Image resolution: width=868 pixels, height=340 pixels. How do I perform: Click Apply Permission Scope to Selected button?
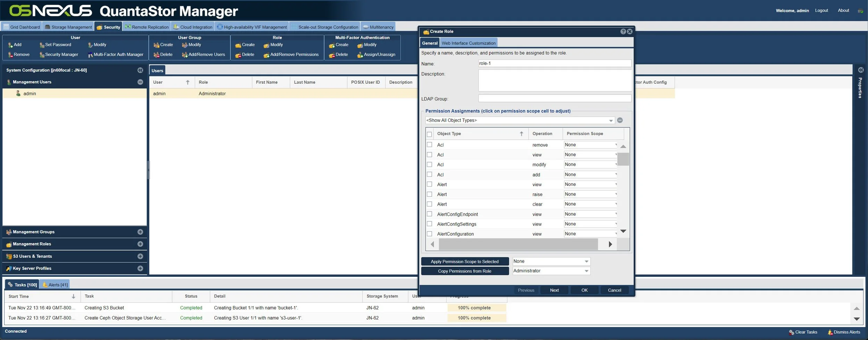click(465, 262)
